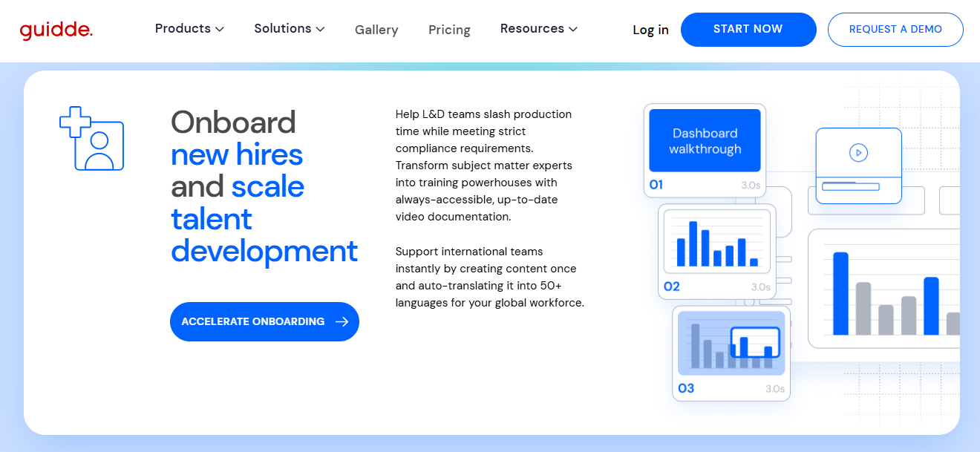Click the REQUEST A DEMO button
980x452 pixels.
[895, 30]
